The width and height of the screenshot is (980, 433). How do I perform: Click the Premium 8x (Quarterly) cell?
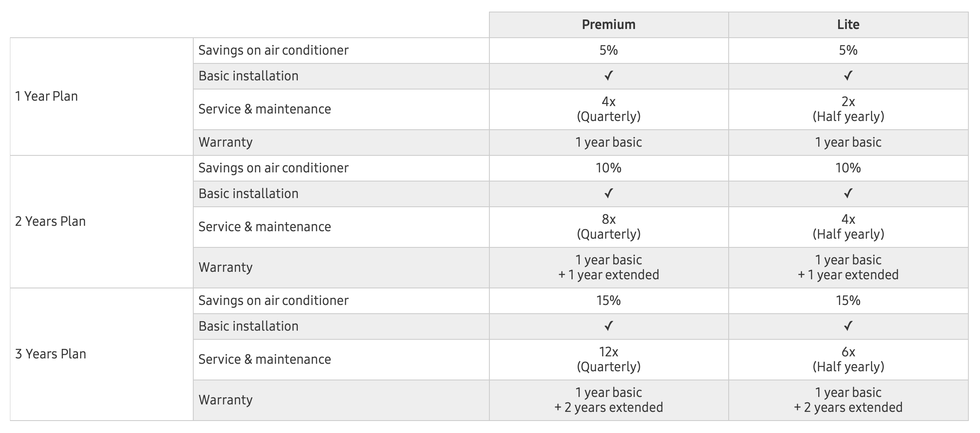pos(608,227)
